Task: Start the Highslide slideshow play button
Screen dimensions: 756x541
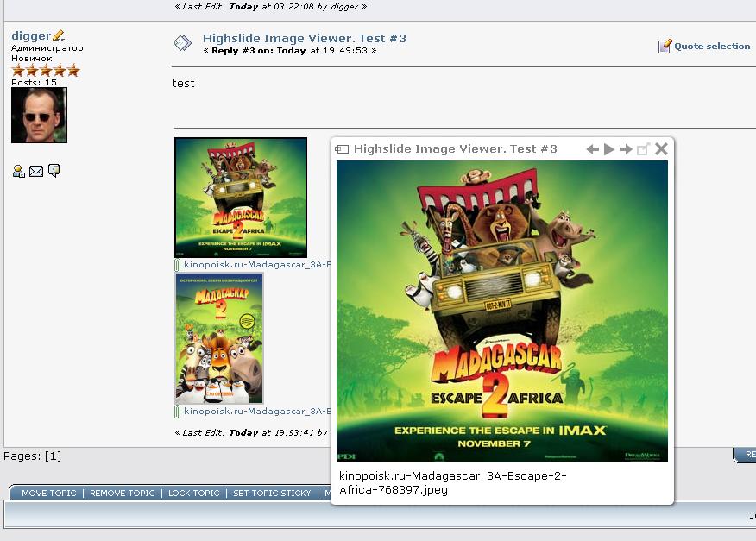Action: point(609,149)
